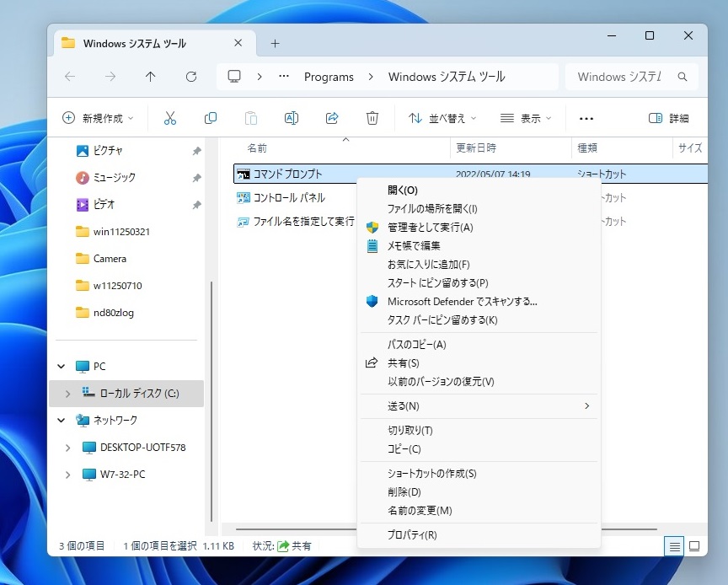Viewport: 728px width, 585px height.
Task: Select the コントロール パネル shortcut icon
Action: (x=244, y=198)
